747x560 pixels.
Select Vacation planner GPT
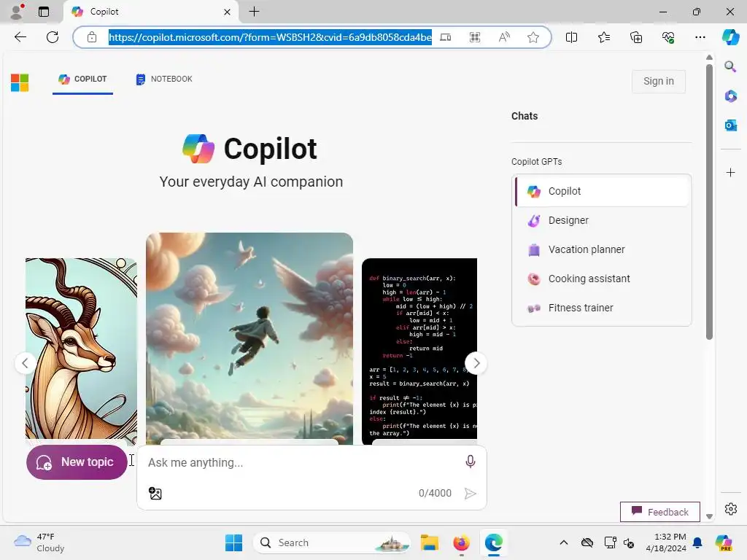[x=603, y=249]
